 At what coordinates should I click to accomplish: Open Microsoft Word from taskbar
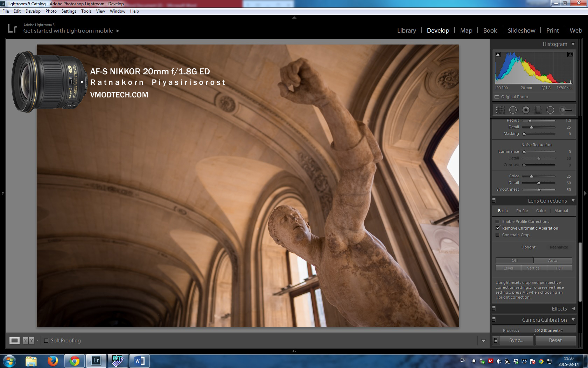(140, 361)
